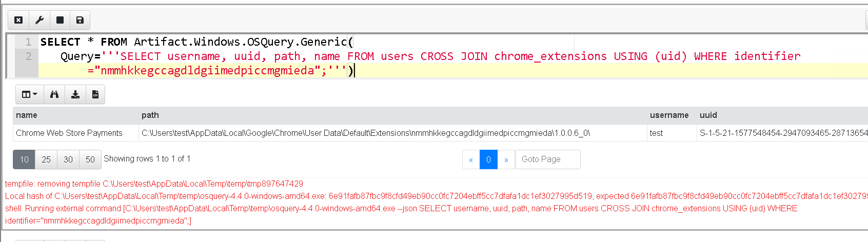Download table results icon
The height and width of the screenshot is (242, 868).
75,94
